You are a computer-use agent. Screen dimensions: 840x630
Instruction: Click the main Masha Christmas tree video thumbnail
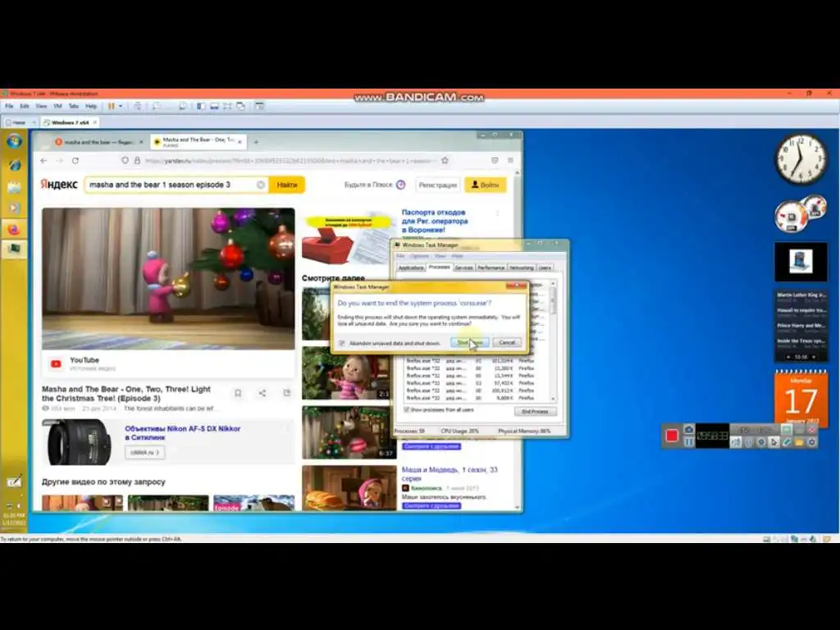(168, 279)
